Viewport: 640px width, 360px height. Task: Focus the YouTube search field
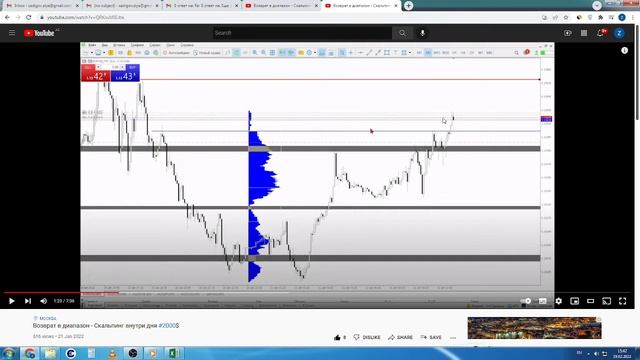pos(302,33)
